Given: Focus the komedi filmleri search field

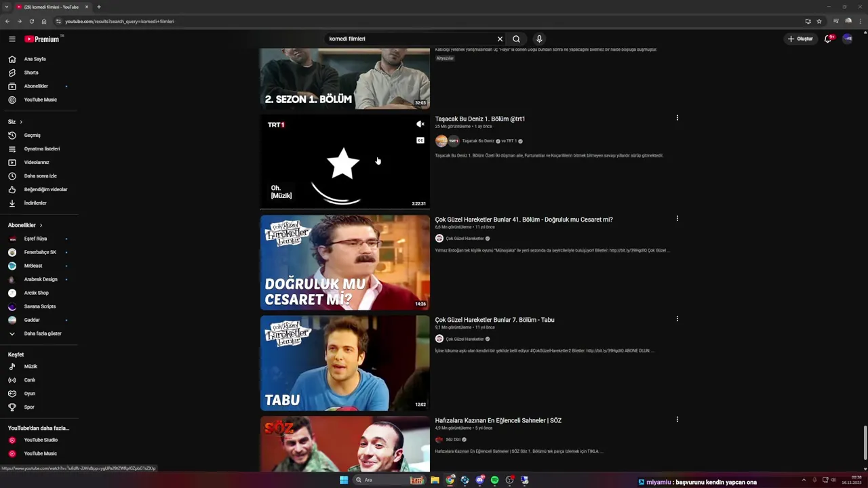Looking at the screenshot, I should [410, 39].
